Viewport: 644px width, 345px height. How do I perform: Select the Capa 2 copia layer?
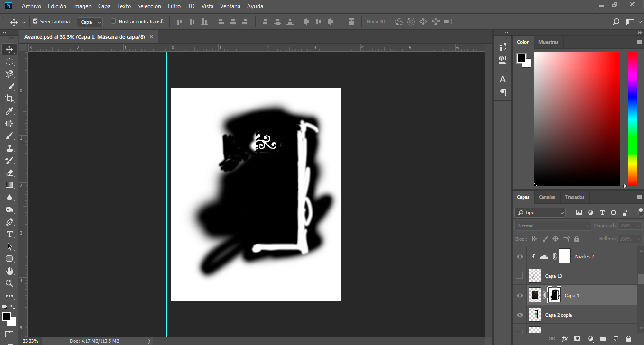pos(559,315)
